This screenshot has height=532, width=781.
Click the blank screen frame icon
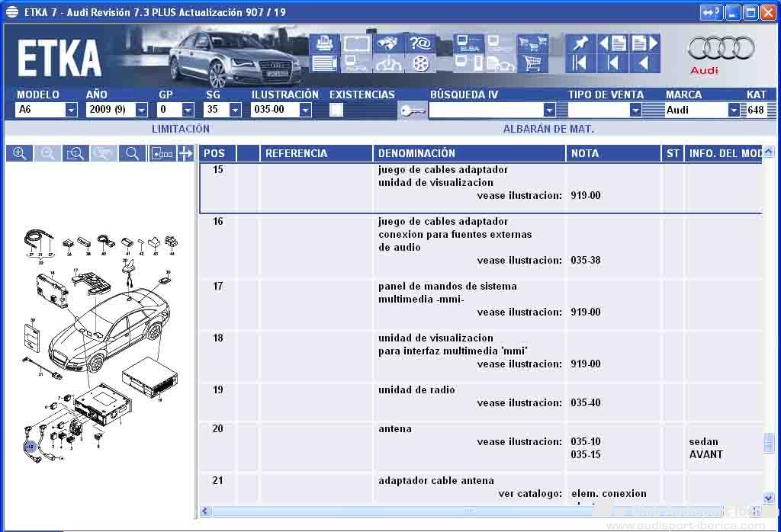click(x=356, y=43)
